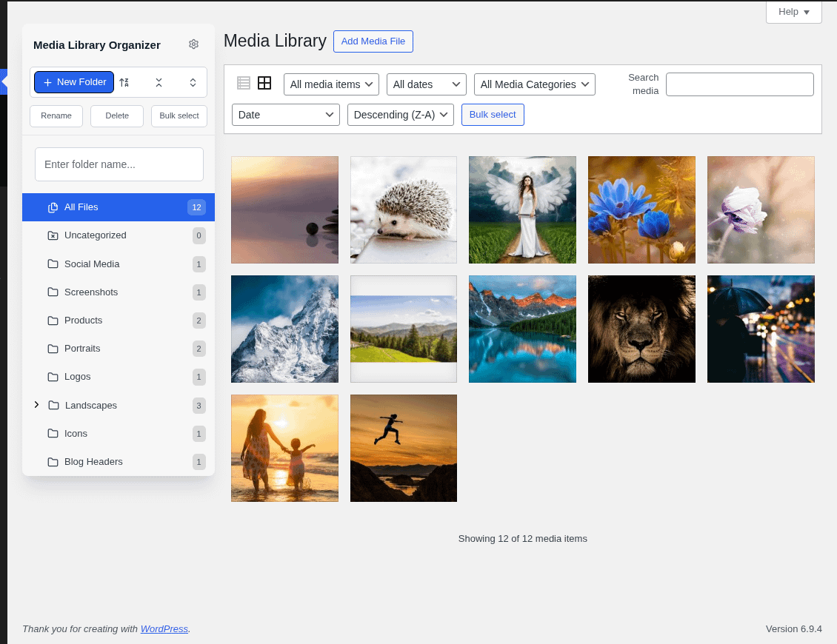
Task: Change sort order with Descending (Z-A) dropdown
Action: coord(400,115)
